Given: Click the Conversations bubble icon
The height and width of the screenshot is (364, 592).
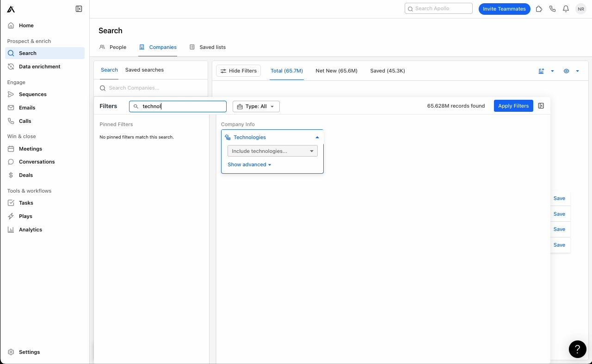Looking at the screenshot, I should [11, 162].
